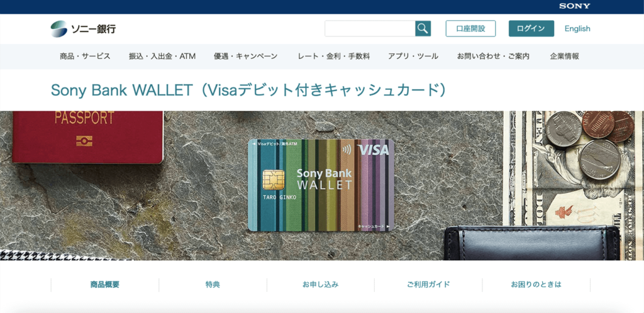Click the VISA logo on the card
644x313 pixels.
point(373,150)
